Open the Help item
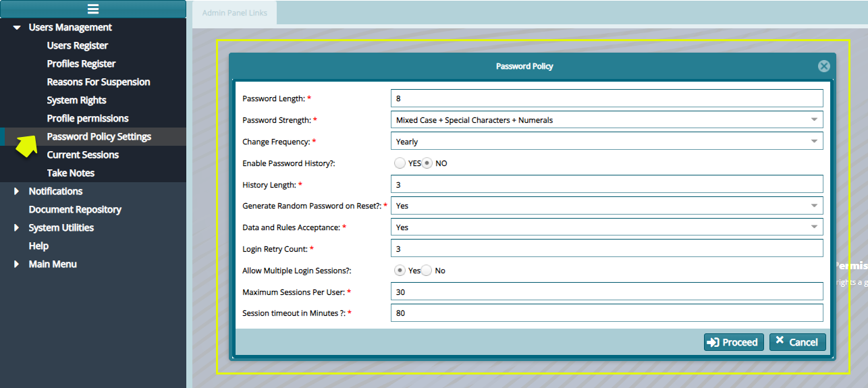This screenshot has height=388, width=868. point(38,246)
